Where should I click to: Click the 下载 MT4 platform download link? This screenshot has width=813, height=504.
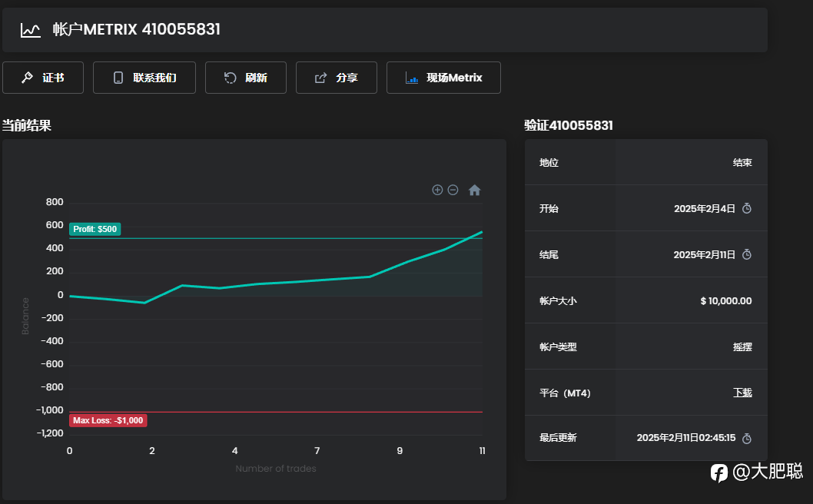tap(742, 393)
